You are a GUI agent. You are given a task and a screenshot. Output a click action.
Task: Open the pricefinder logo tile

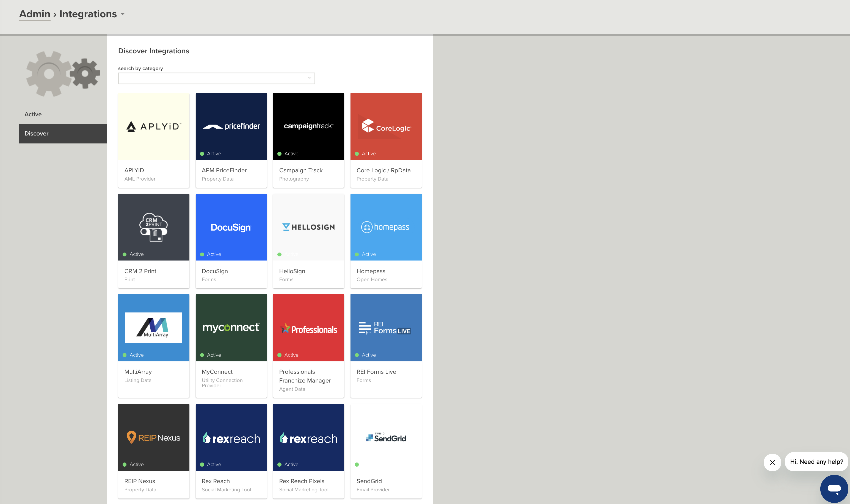231,126
